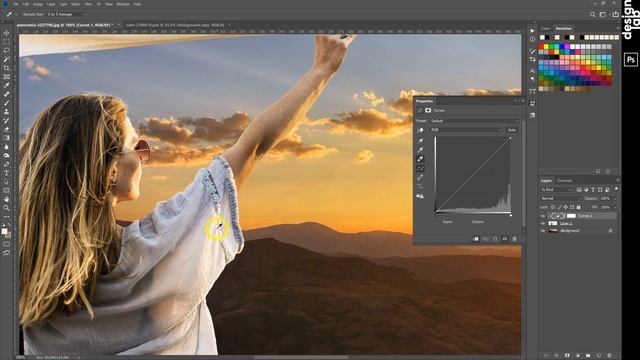Select the Pen tool
640x360 pixels.
(6, 164)
